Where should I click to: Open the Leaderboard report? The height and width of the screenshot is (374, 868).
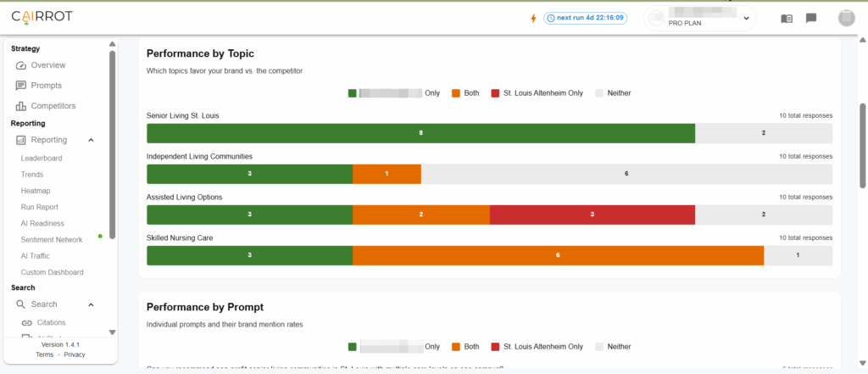pos(42,158)
